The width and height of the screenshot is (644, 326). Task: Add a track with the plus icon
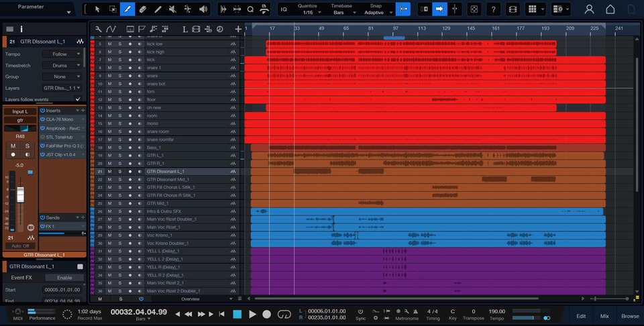tap(238, 29)
